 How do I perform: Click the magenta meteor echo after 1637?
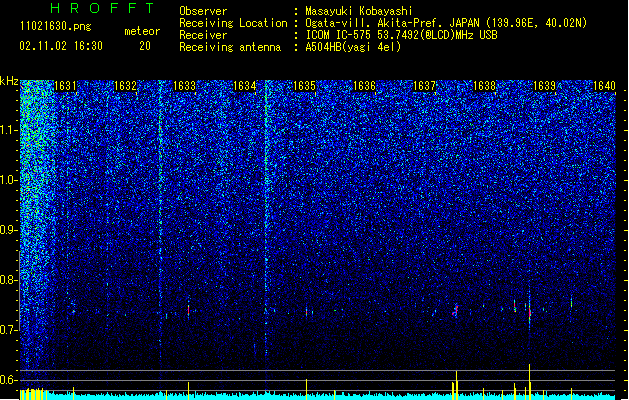coord(456,310)
